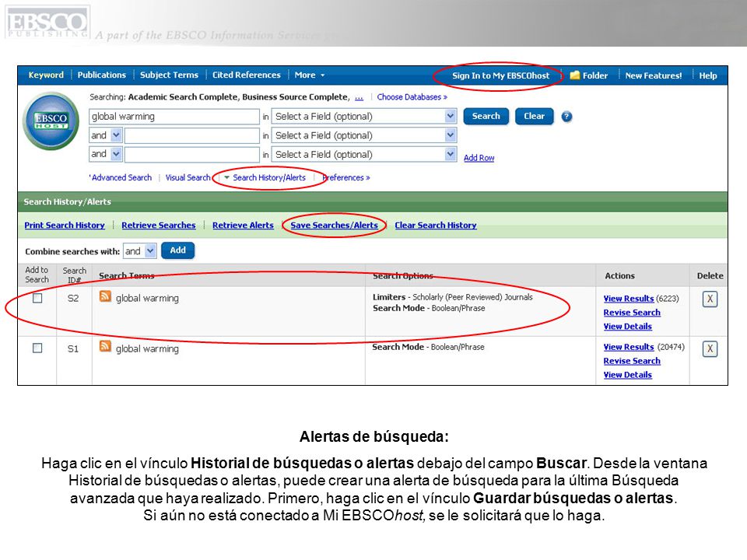This screenshot has height=560, width=747.
Task: Delete search S1 with its X button
Action: 710,349
